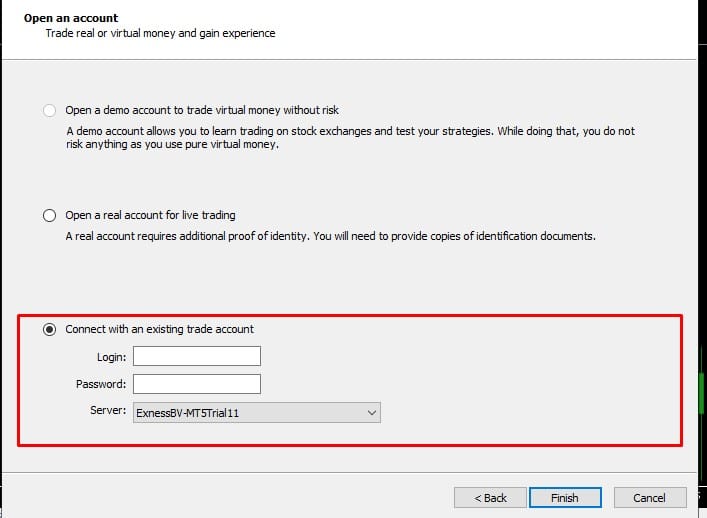Cancel the account setup dialog

649,498
